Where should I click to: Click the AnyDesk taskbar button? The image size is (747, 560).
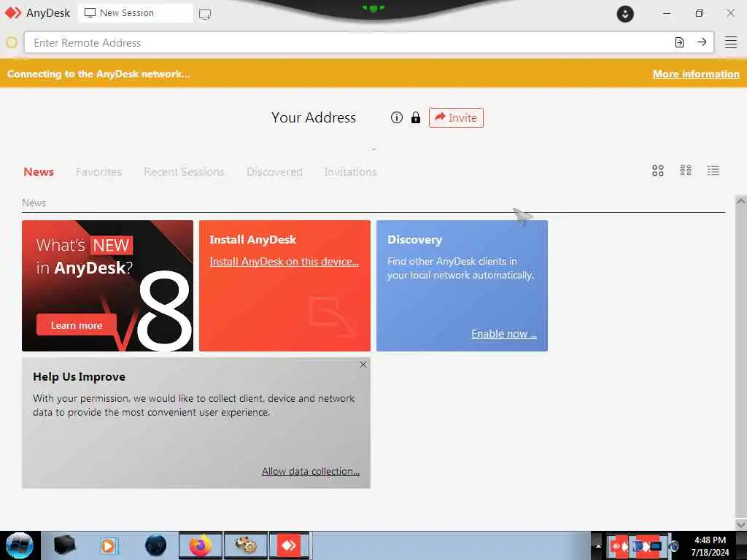coord(289,545)
